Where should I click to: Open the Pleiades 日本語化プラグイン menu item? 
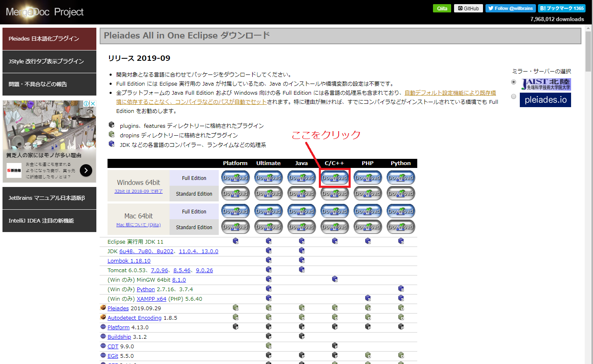point(49,39)
